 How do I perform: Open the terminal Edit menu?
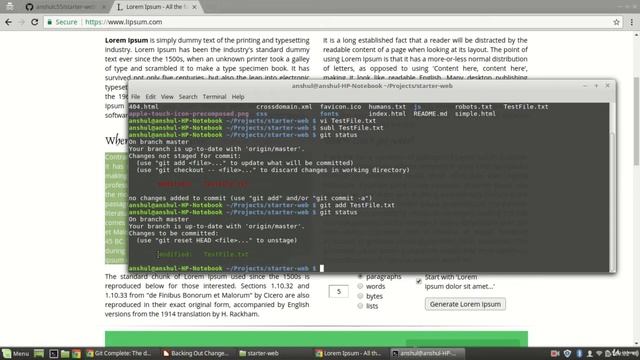pos(151,97)
